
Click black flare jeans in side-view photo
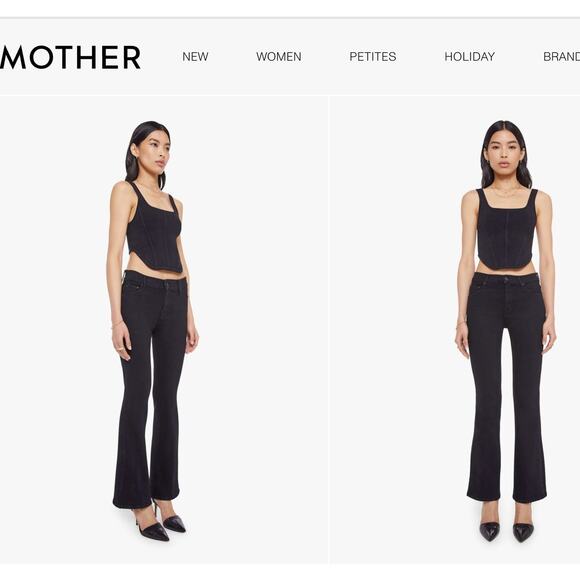coord(152,388)
